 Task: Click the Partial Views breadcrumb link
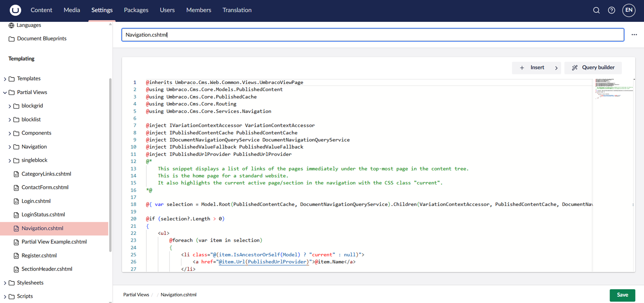click(x=136, y=295)
